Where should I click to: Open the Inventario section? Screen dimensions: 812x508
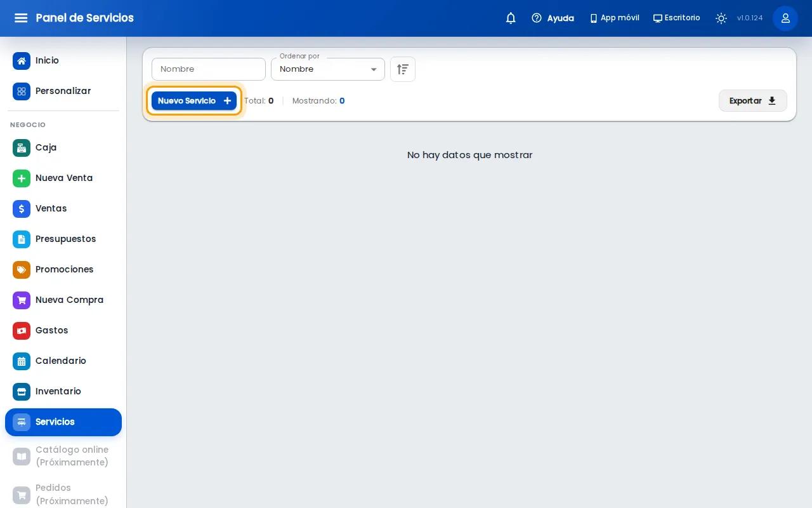coord(63,391)
